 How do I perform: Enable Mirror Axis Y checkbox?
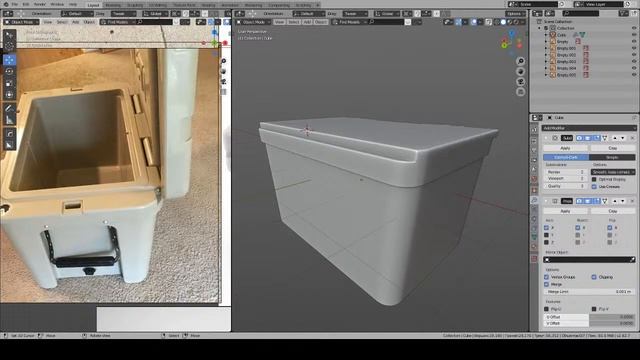[547, 235]
